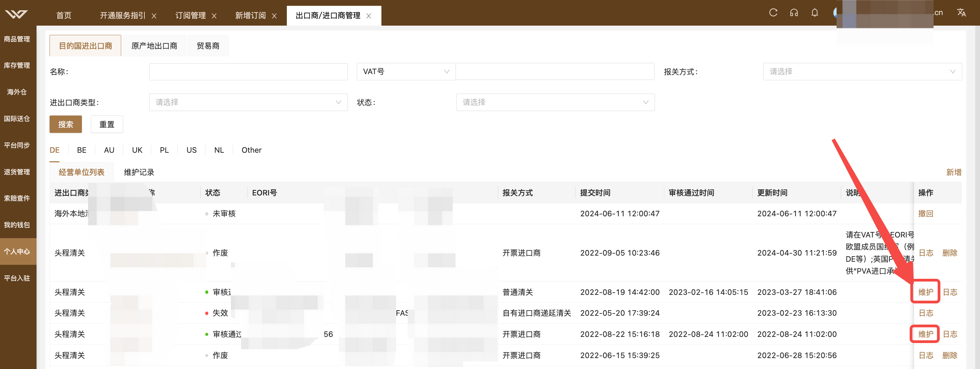The height and width of the screenshot is (369, 980).
Task: Select the UK country tab
Action: coord(137,150)
